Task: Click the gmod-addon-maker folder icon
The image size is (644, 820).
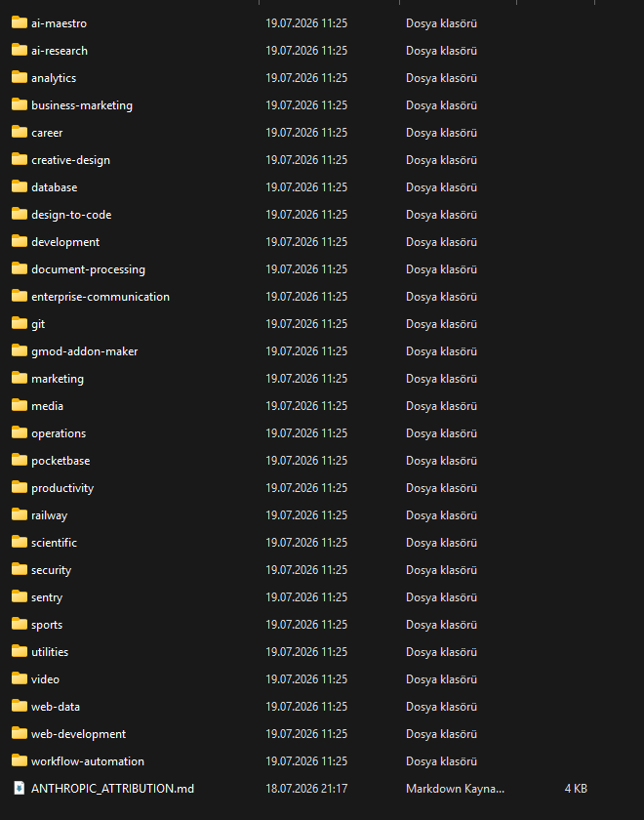Action: pos(20,350)
